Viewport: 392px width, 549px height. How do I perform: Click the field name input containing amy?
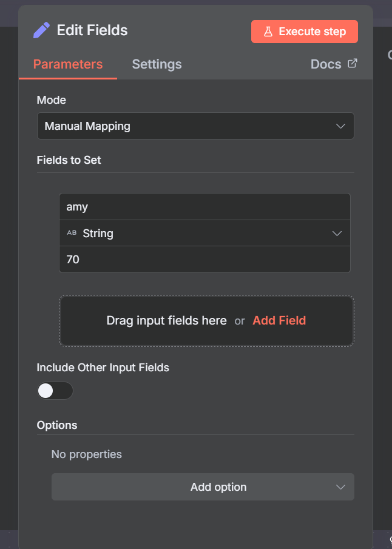point(204,207)
